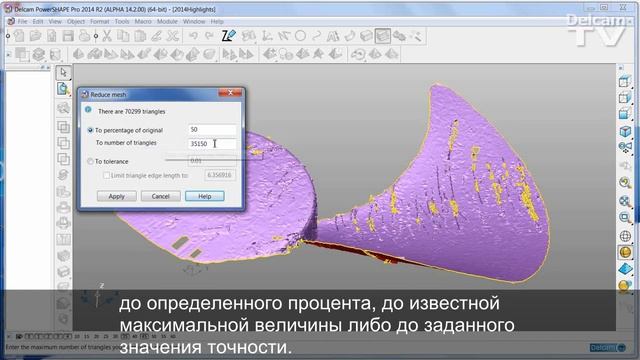Click the percentage field showing 50

click(212, 130)
